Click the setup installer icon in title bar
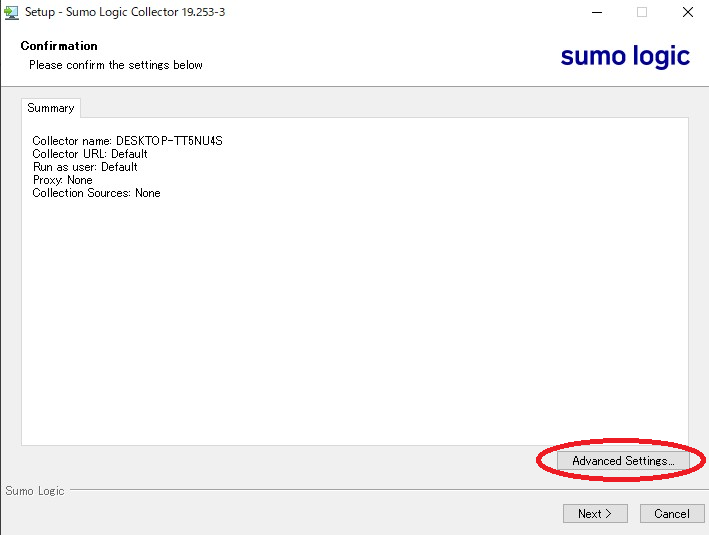Screen dimensions: 709x535 [x=11, y=12]
